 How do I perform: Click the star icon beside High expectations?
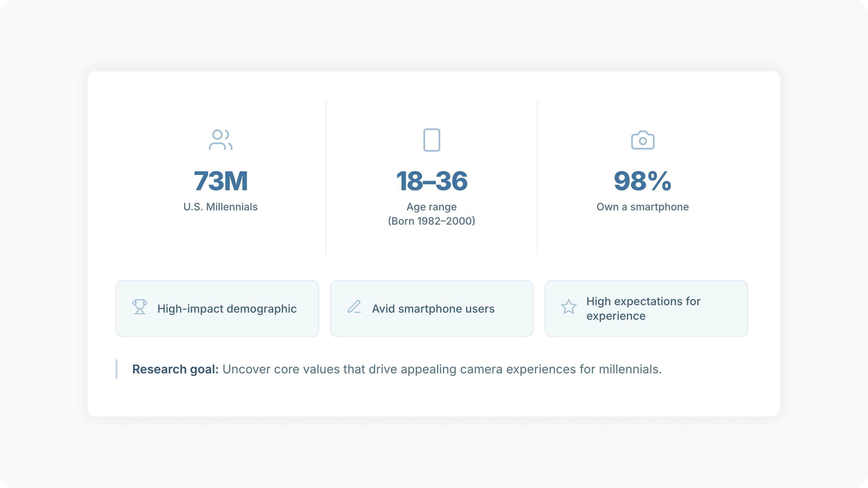[x=569, y=307]
